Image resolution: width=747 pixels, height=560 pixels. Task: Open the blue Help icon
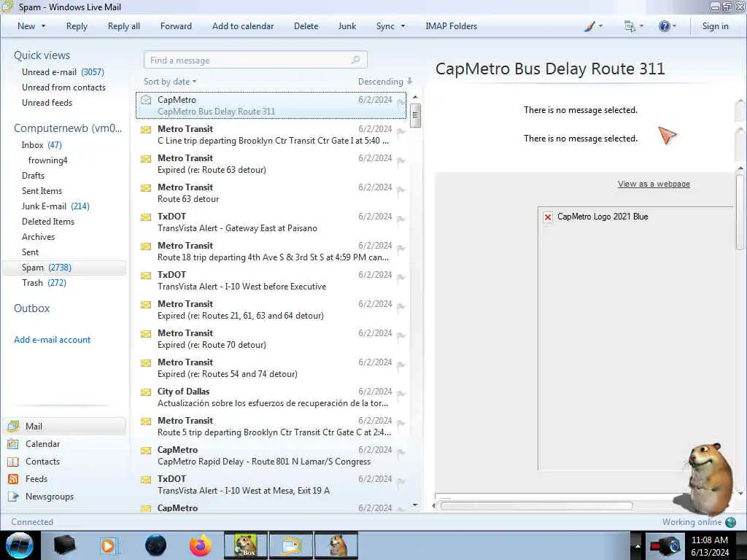(x=664, y=26)
